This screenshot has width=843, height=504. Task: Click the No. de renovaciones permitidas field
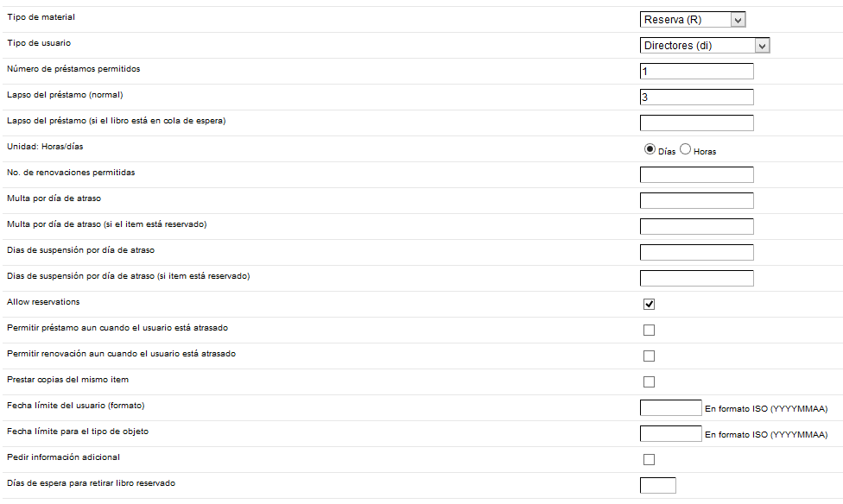696,175
